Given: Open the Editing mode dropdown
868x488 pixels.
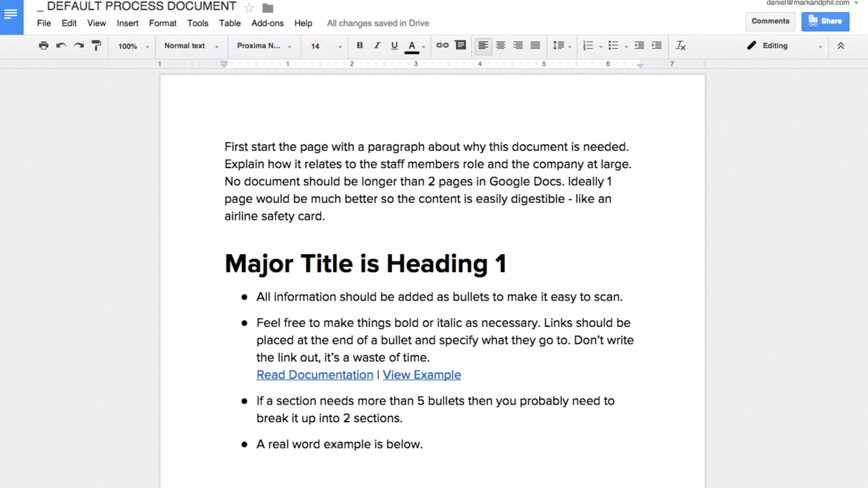Looking at the screenshot, I should pos(784,46).
